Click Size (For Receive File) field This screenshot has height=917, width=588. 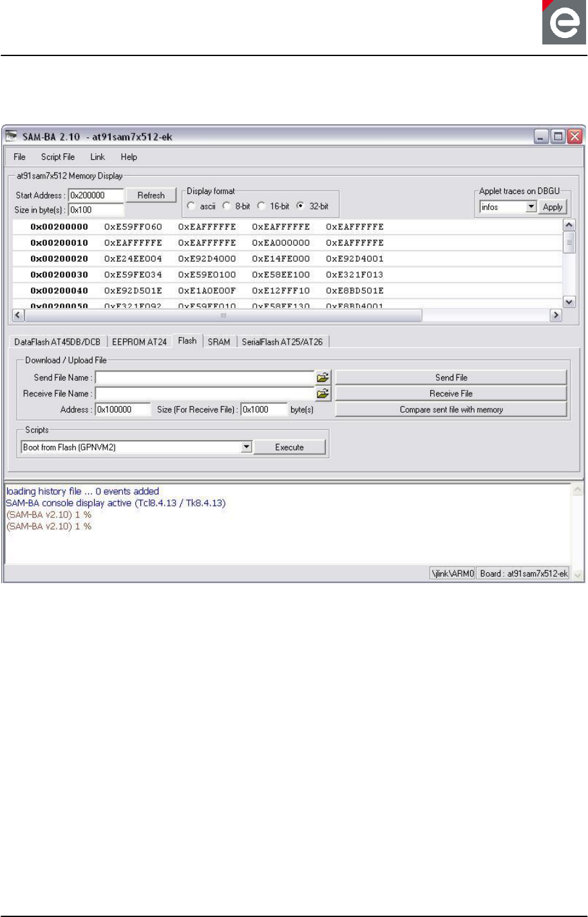pos(263,409)
